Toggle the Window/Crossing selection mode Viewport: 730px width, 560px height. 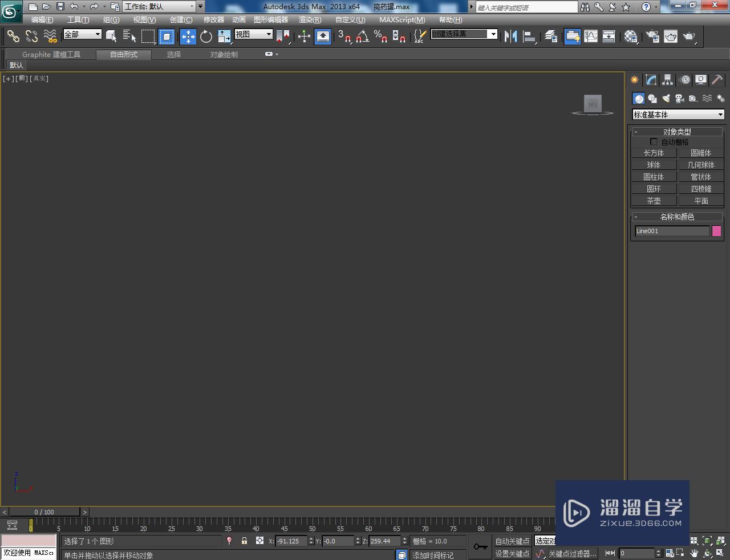pyautogui.click(x=167, y=36)
